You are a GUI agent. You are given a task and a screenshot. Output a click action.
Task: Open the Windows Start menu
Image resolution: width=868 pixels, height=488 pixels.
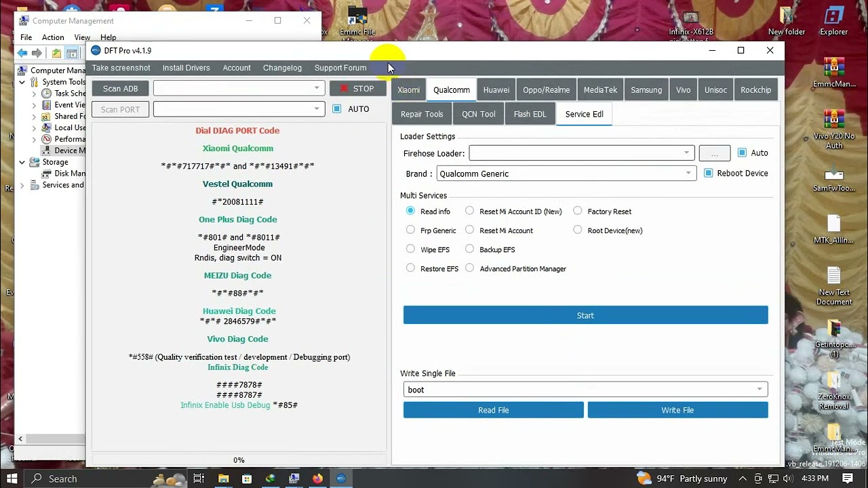coord(12,479)
